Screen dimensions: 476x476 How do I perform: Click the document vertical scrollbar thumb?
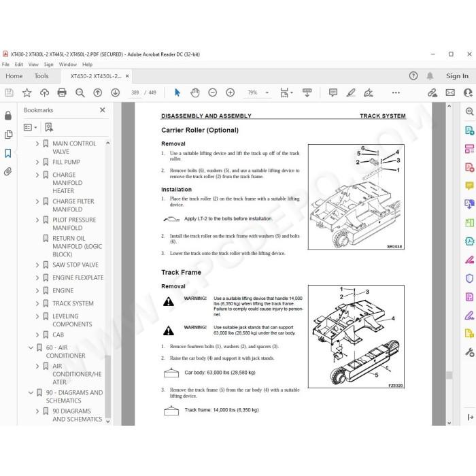point(449,375)
